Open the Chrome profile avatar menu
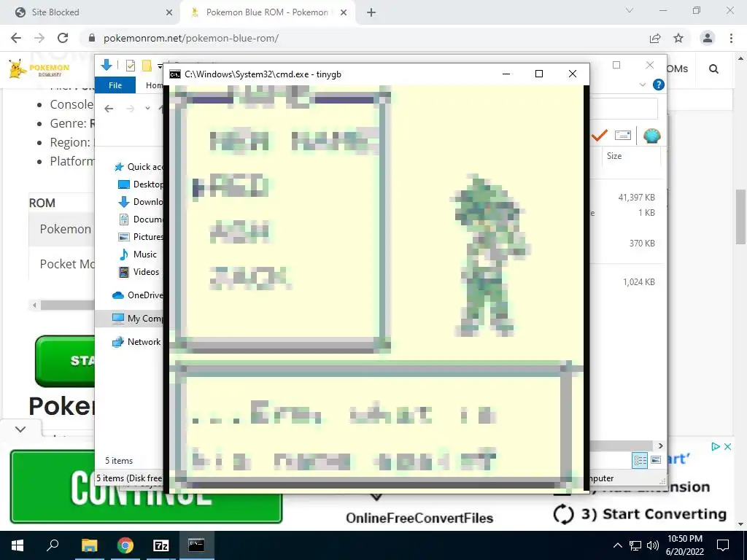This screenshot has width=747, height=560. pos(708,38)
